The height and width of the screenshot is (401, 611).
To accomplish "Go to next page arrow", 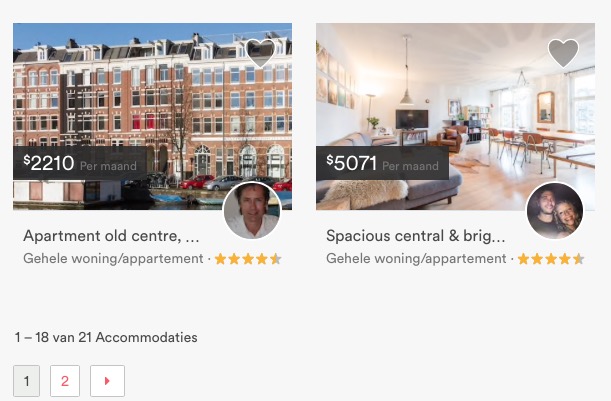I will pos(108,381).
